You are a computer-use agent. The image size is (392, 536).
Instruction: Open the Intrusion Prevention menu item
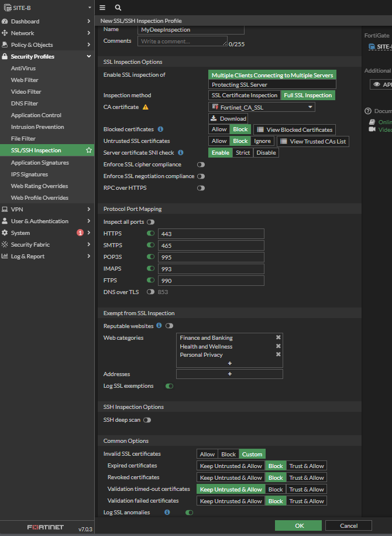tap(37, 127)
